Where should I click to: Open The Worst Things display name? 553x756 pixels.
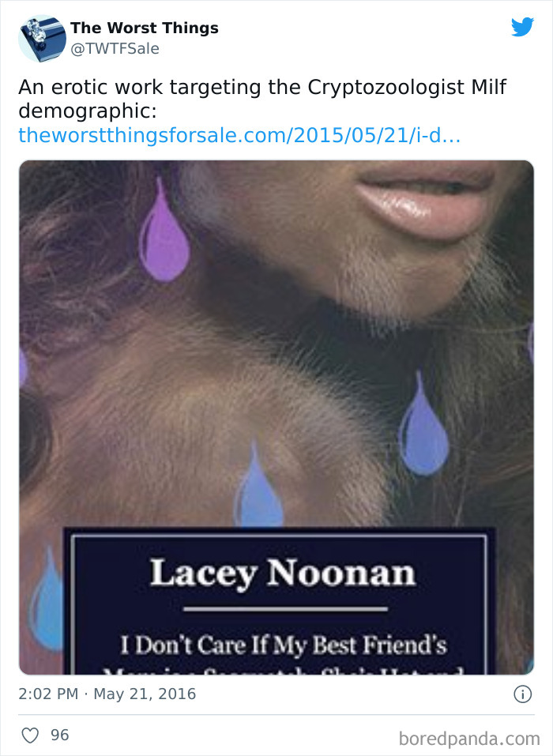(x=145, y=28)
